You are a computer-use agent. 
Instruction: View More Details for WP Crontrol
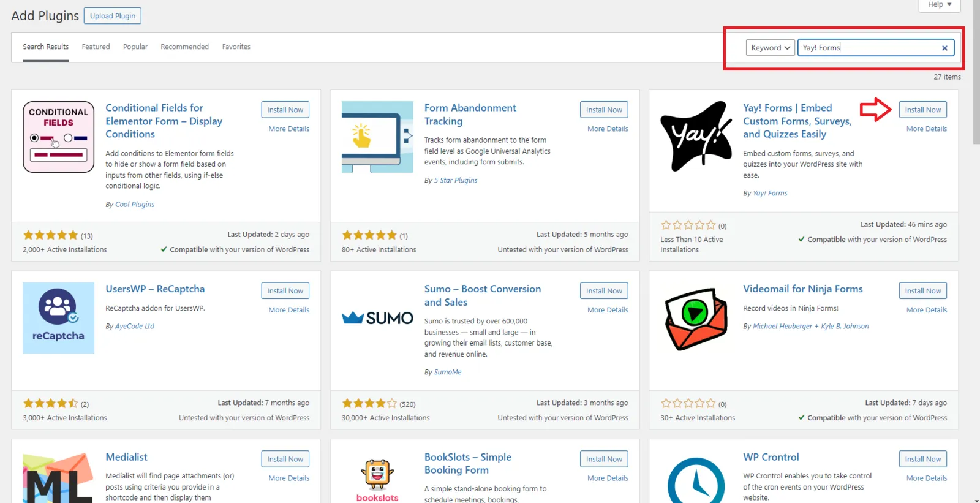(927, 478)
